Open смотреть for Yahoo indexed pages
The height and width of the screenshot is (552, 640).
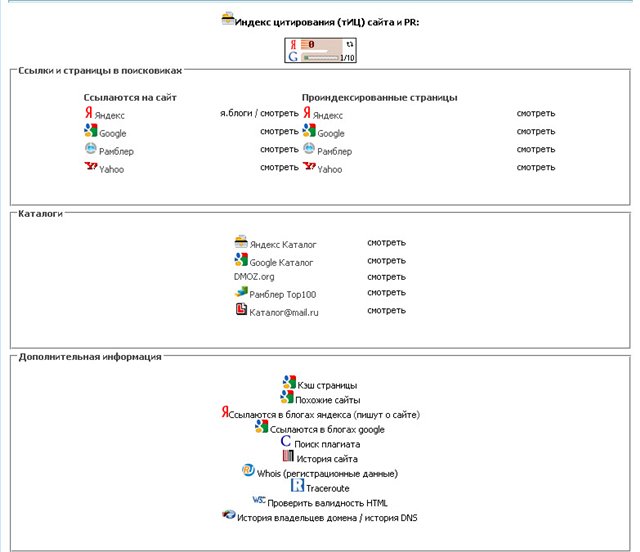[536, 167]
